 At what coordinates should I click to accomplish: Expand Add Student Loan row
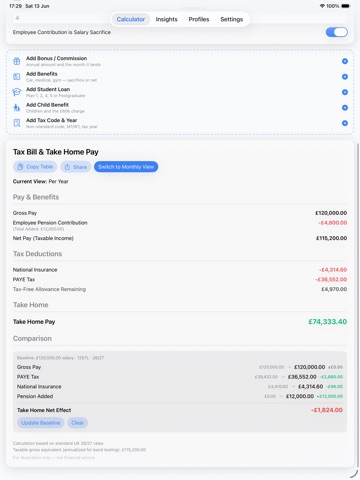[x=180, y=92]
